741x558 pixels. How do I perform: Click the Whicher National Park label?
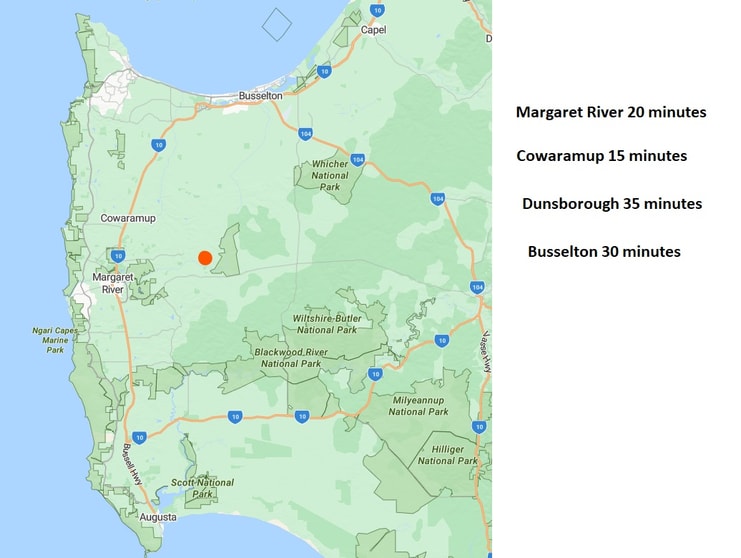point(330,175)
